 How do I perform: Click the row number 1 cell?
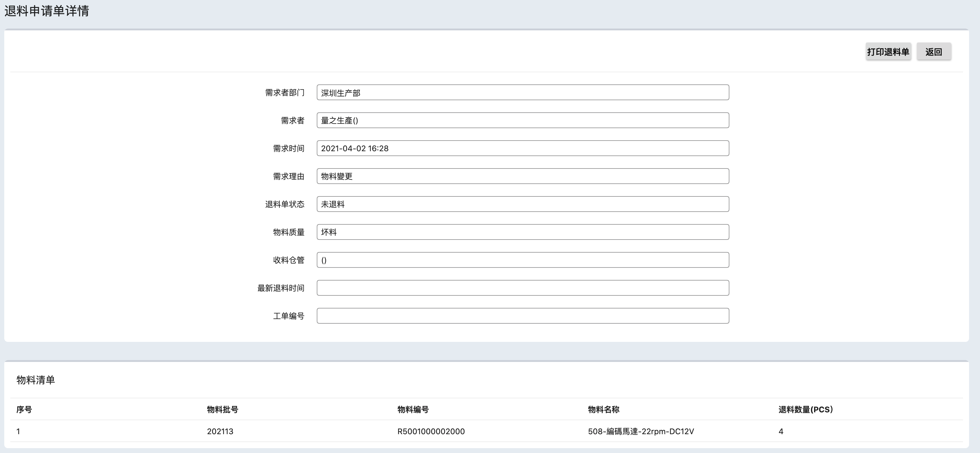coord(18,431)
